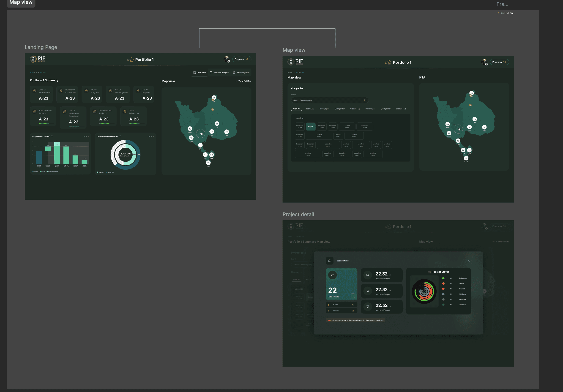Click the search magnifier icon in company search
Image resolution: width=563 pixels, height=392 pixels.
365,100
